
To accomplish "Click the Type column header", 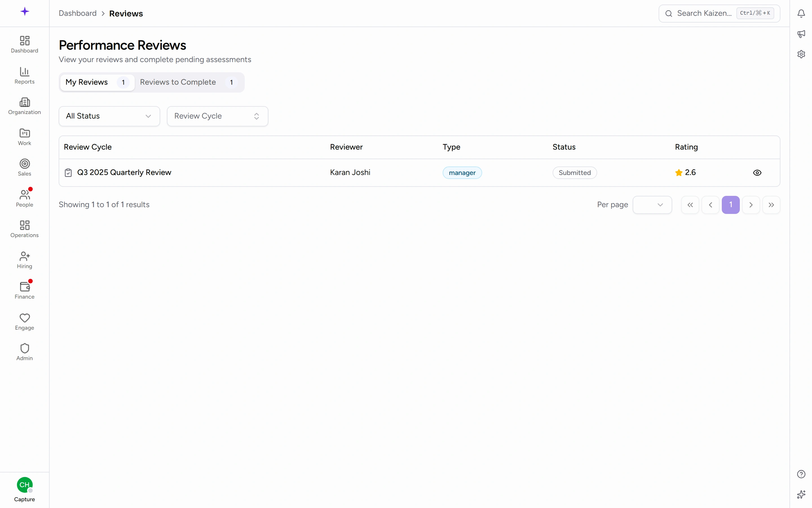I will pyautogui.click(x=451, y=147).
